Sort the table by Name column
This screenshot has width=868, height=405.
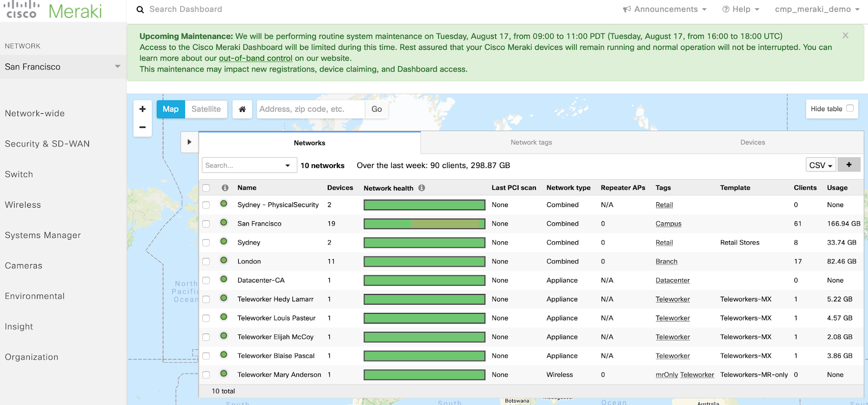pos(247,188)
